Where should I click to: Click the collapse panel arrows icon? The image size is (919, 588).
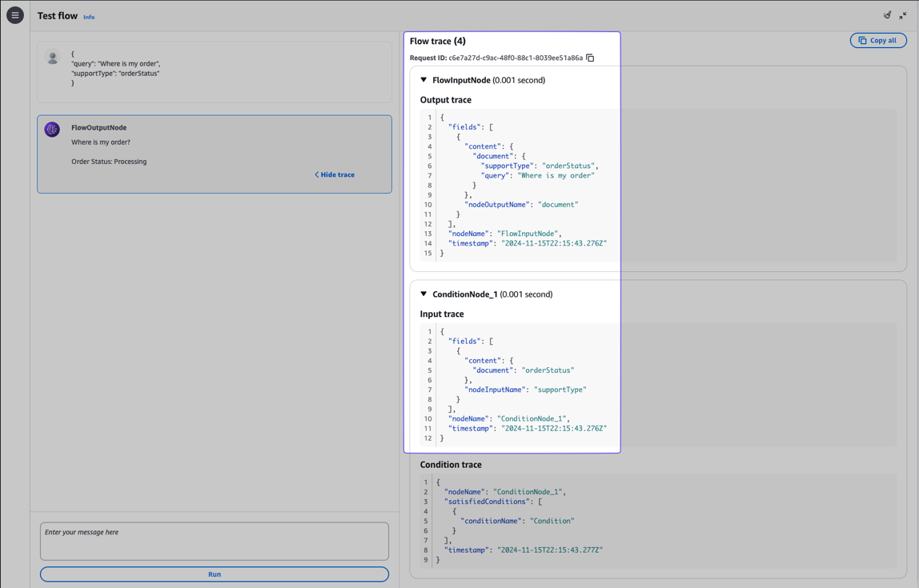(903, 15)
